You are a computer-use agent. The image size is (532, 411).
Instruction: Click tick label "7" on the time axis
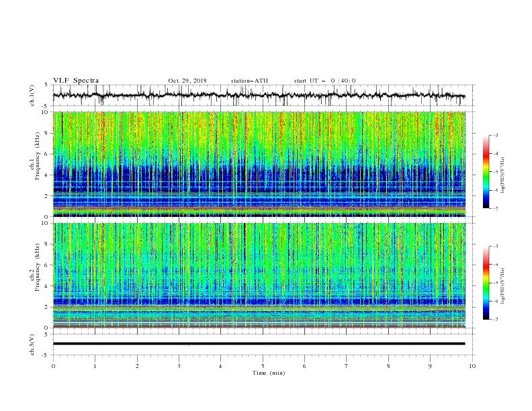coord(347,366)
